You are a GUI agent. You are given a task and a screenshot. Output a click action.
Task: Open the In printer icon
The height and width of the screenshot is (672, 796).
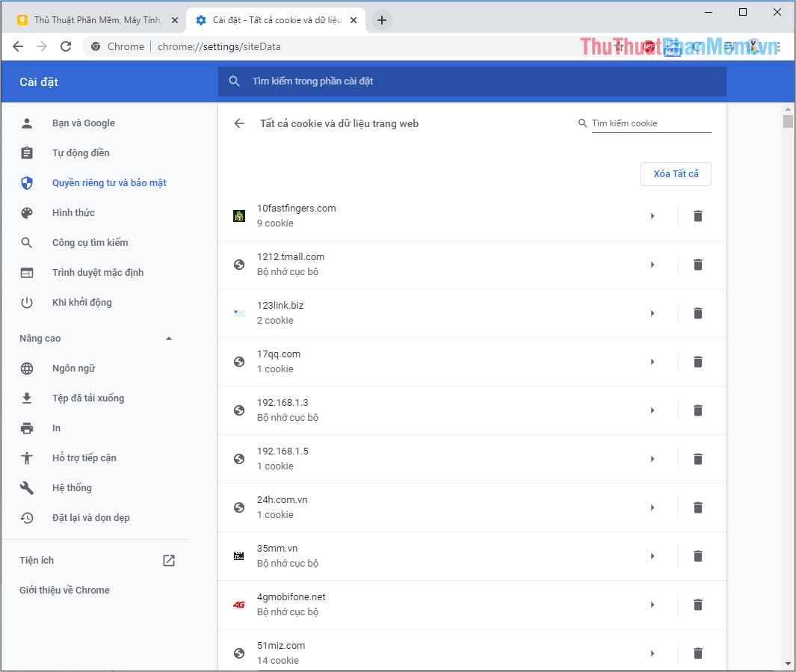coord(27,428)
